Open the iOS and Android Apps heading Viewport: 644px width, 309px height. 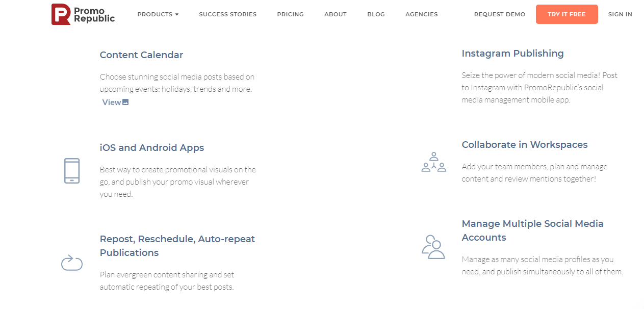click(x=151, y=147)
